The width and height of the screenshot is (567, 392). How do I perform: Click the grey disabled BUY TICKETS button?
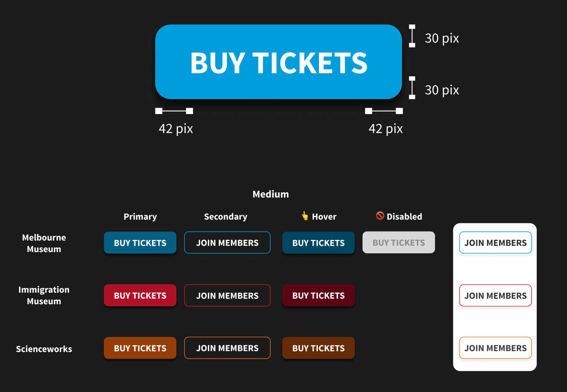point(399,243)
